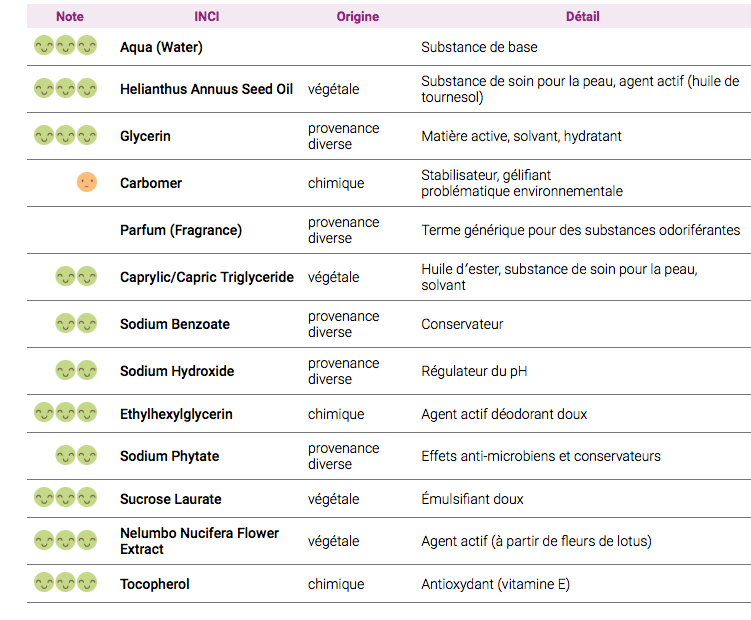
Task: Click the Carbomer ingredient name
Action: pyautogui.click(x=151, y=183)
